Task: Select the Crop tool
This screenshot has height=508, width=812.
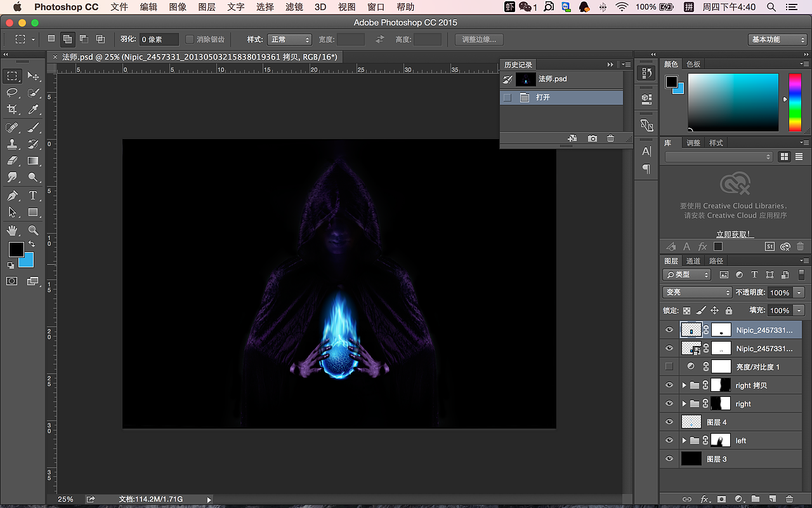Action: 13,110
